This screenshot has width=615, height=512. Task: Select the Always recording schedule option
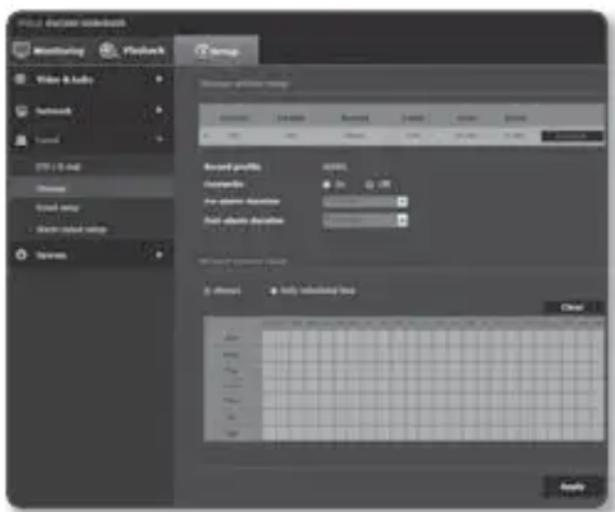[x=207, y=291]
